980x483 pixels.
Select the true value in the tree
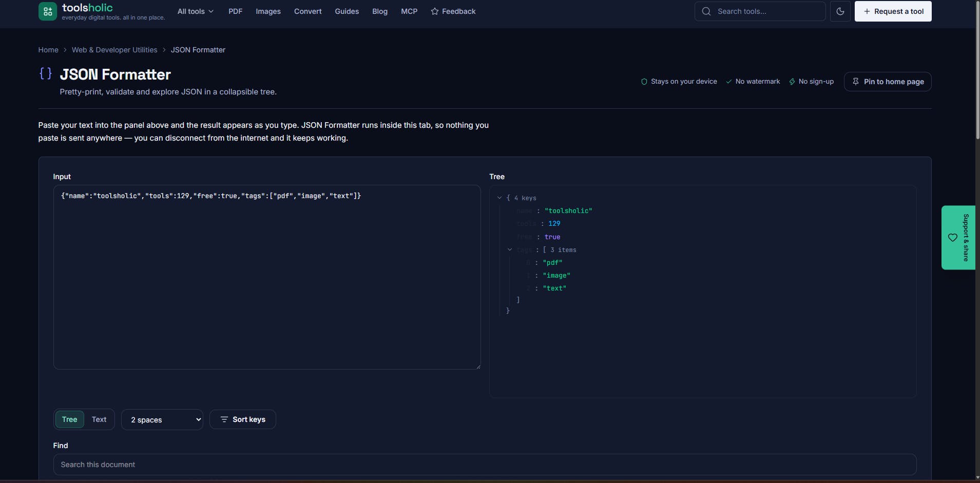click(552, 237)
